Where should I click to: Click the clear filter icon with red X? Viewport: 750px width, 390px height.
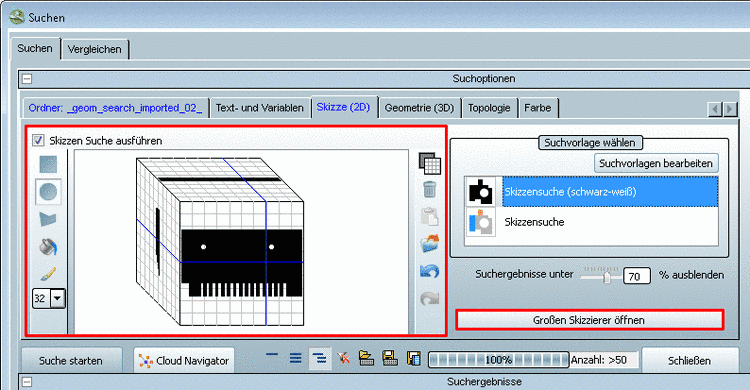[x=343, y=358]
